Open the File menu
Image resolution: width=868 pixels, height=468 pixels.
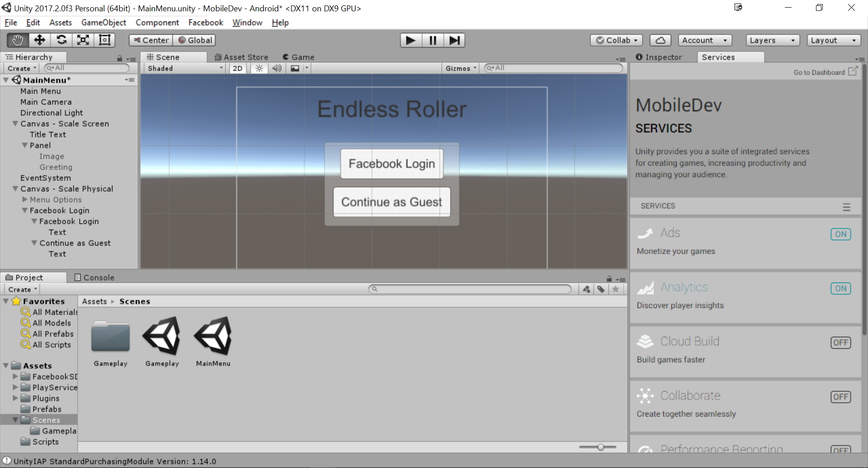11,23
